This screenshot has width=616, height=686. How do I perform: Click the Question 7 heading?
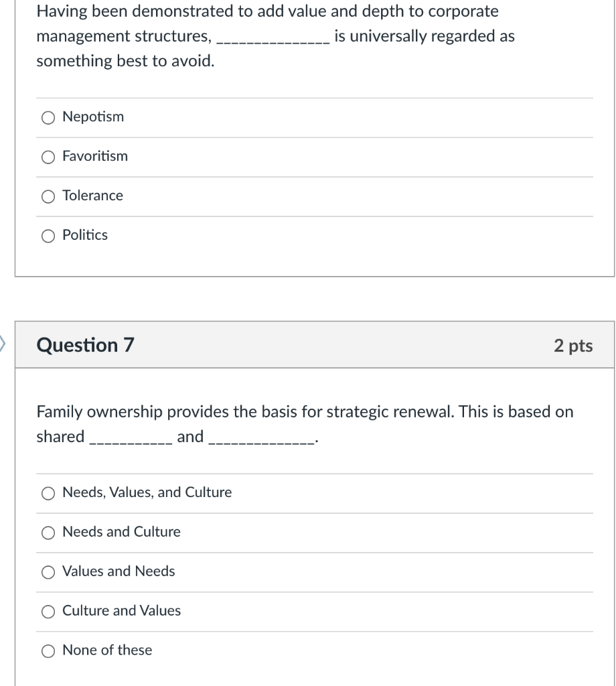(85, 345)
